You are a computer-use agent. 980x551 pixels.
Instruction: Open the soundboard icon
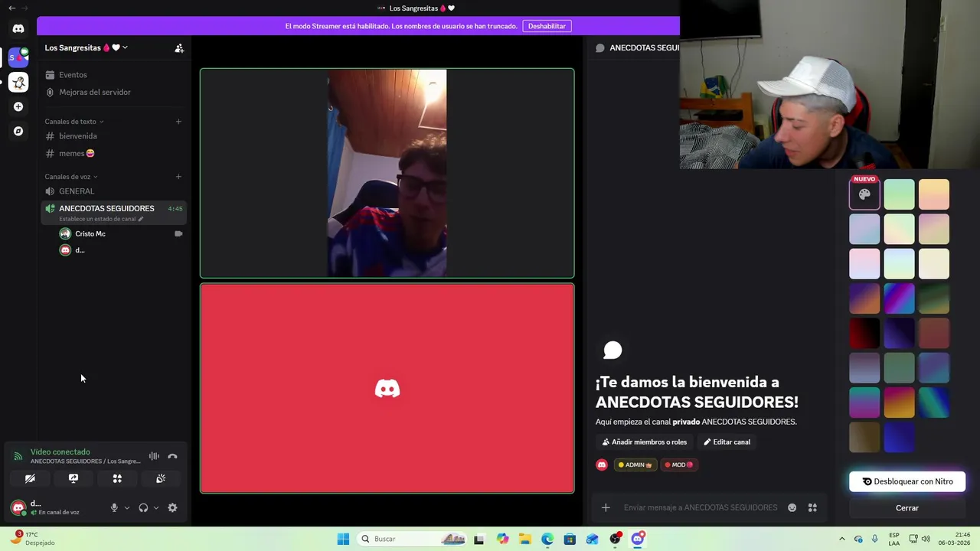(x=161, y=478)
